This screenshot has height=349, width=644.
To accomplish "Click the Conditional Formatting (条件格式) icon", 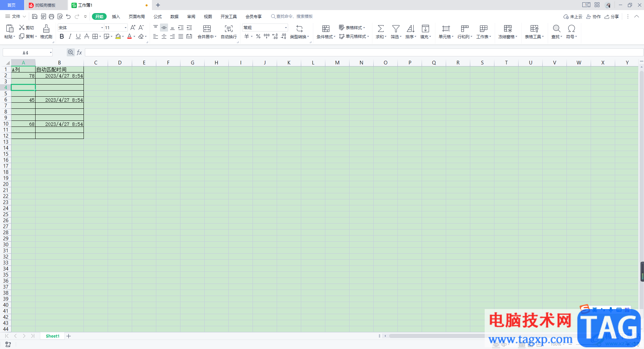I will pos(326,29).
